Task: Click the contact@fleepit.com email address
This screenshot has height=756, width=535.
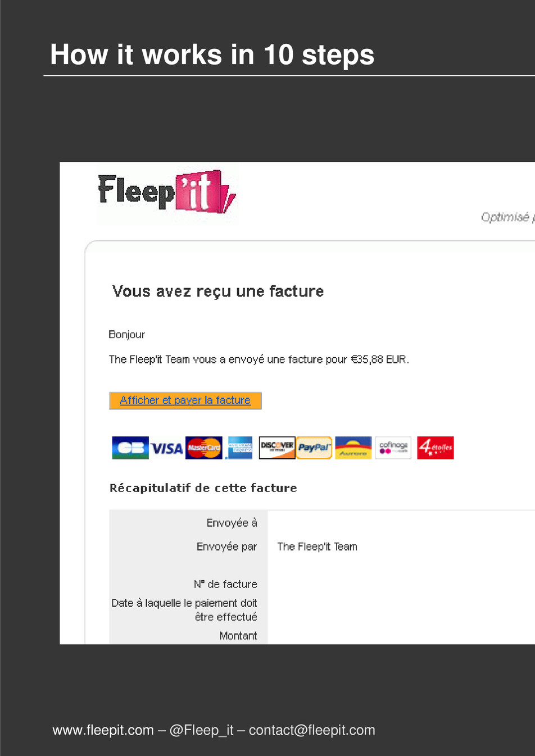Action: (x=312, y=730)
